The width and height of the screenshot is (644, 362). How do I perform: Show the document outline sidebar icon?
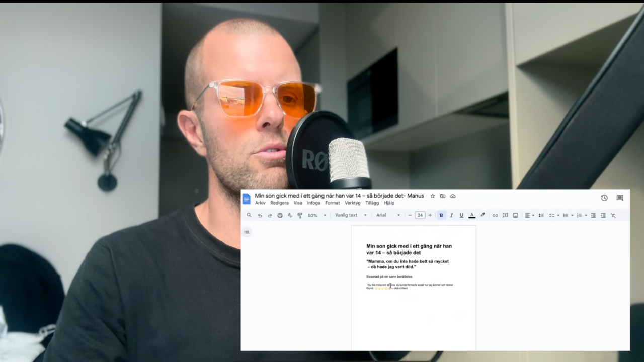click(x=247, y=232)
